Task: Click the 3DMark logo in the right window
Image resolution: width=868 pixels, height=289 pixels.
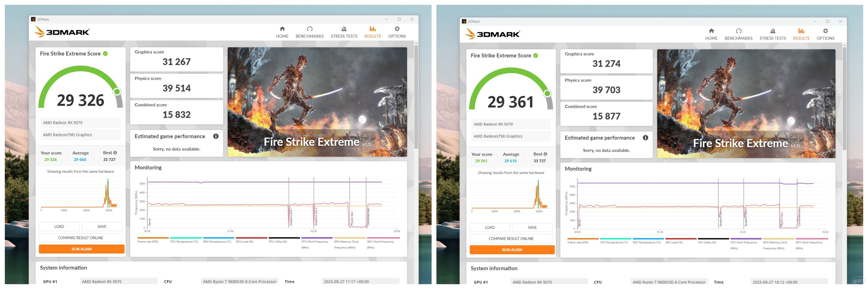Action: [x=492, y=34]
